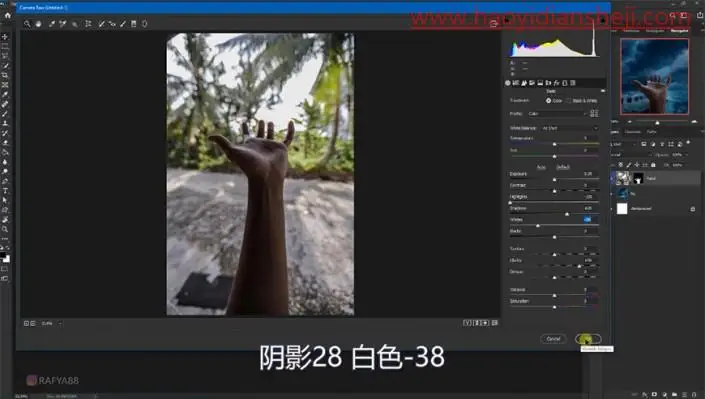Select the Eyedropper tool in Photoshop toolbar
Screen dimensions: 705x399
5,94
